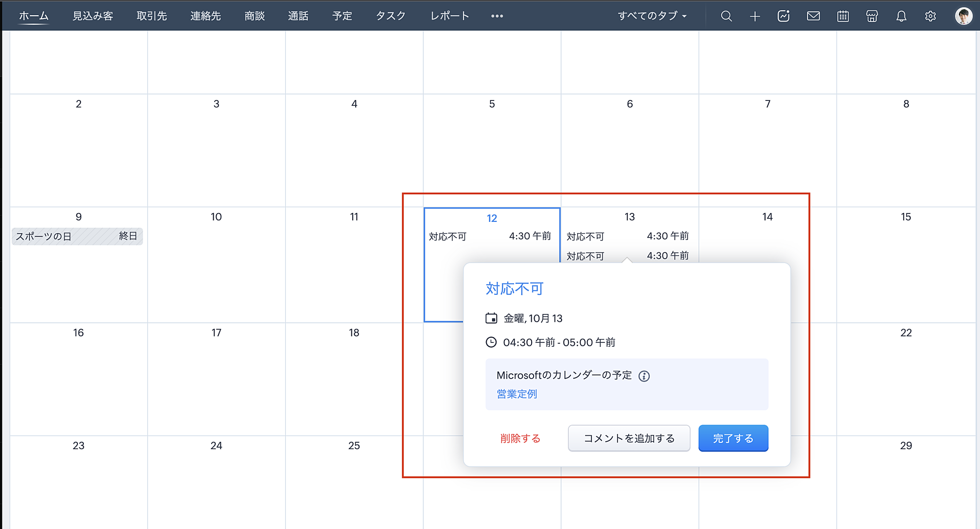Click the コメントを追加する button
Viewport: 980px width, 529px height.
[629, 438]
